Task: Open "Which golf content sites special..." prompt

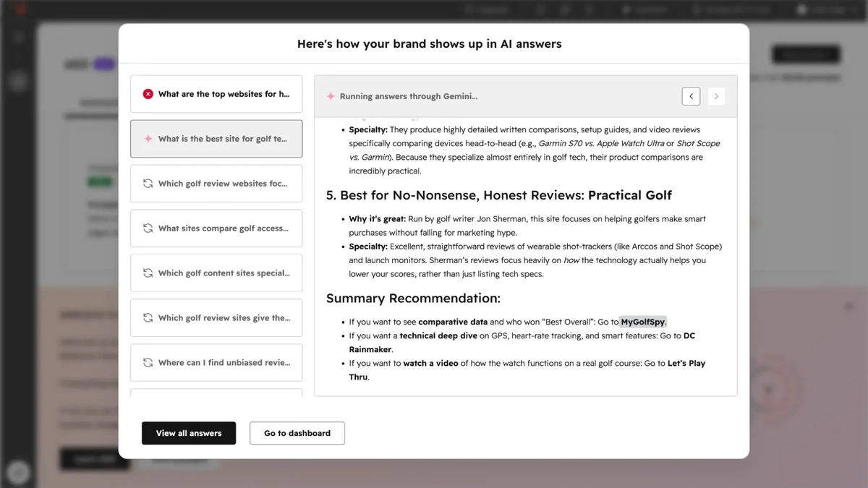Action: [216, 273]
